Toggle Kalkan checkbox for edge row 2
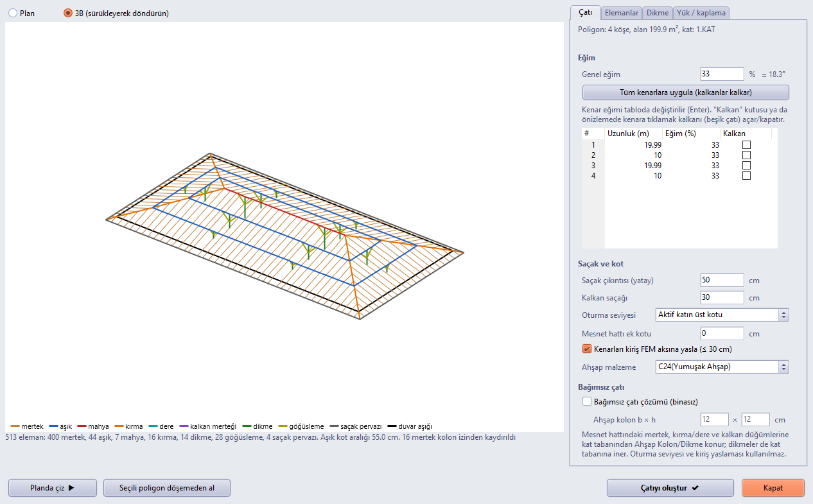 click(x=746, y=155)
